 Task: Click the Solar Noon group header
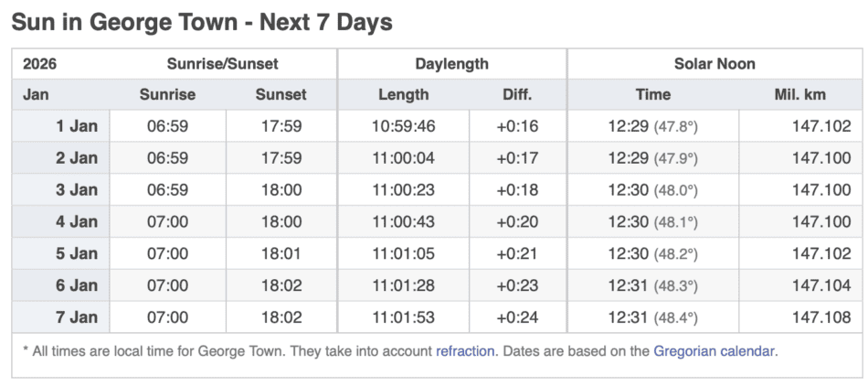coord(715,64)
